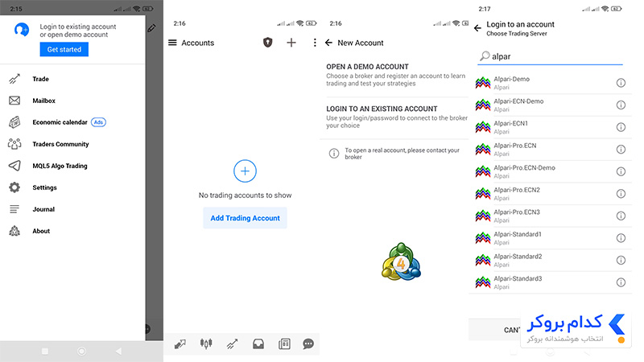Image resolution: width=644 pixels, height=362 pixels.
Task: Show info for Alpari-Pro.ECN-Demo server
Action: [x=621, y=171]
